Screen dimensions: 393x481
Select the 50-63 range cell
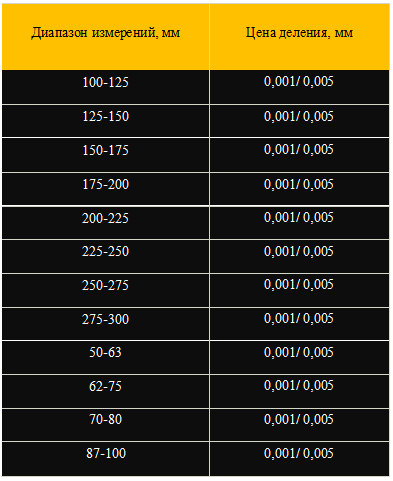pyautogui.click(x=105, y=357)
